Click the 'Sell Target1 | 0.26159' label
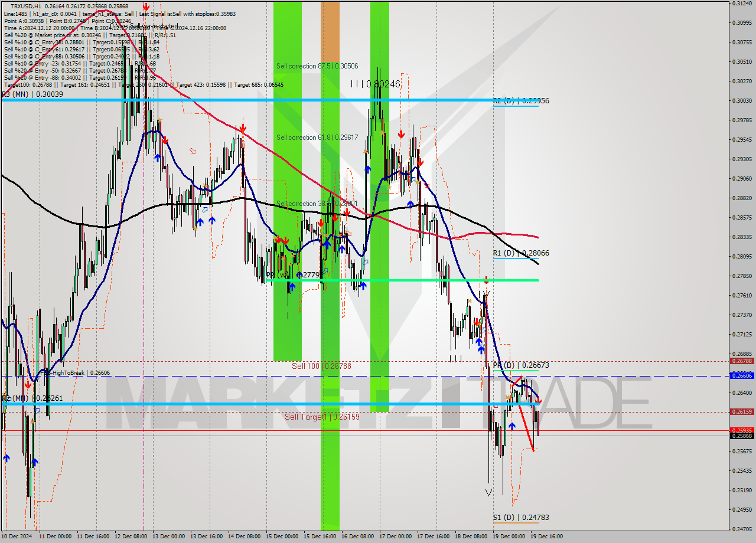The image size is (756, 543). (322, 417)
